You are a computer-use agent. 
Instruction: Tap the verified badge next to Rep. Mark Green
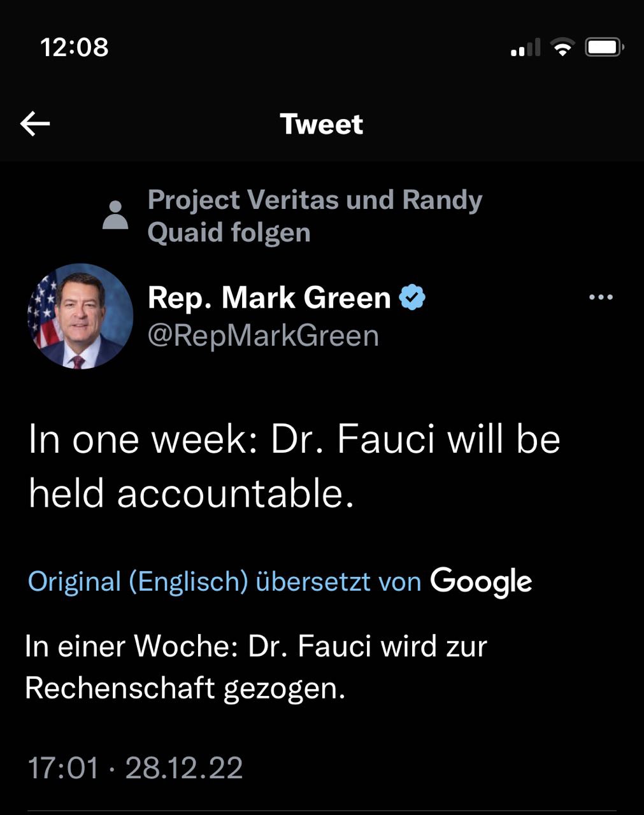pyautogui.click(x=413, y=295)
